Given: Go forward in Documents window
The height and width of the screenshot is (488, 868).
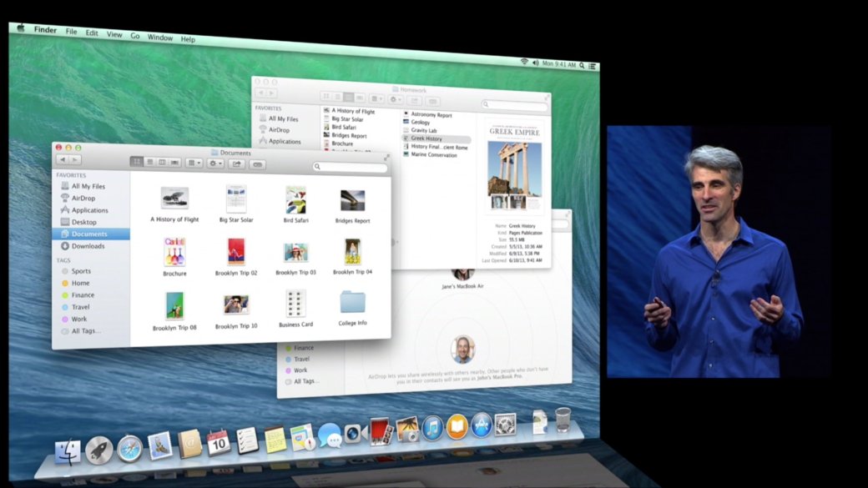Looking at the screenshot, I should pos(75,160).
